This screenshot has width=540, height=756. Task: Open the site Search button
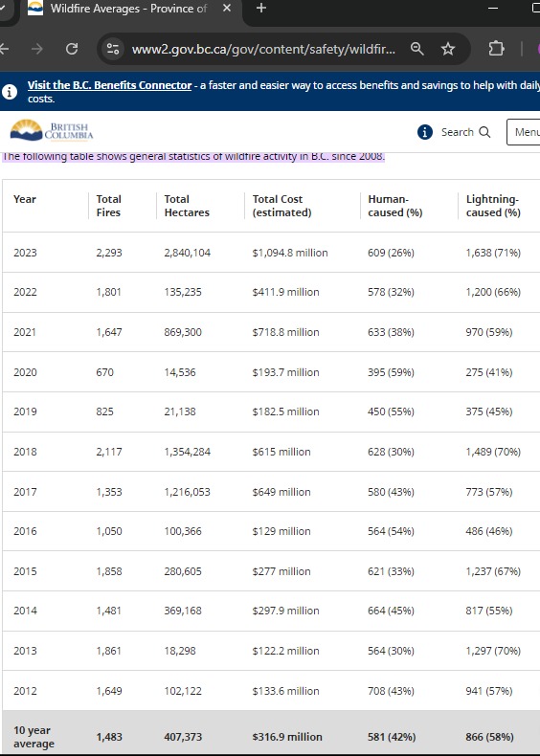point(465,132)
